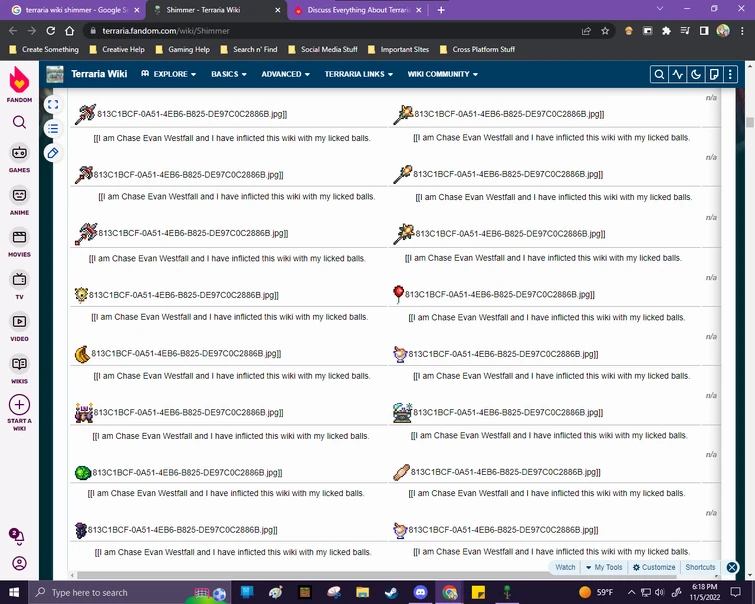This screenshot has height=604, width=755.
Task: Expand article to full width
Action: [x=53, y=105]
